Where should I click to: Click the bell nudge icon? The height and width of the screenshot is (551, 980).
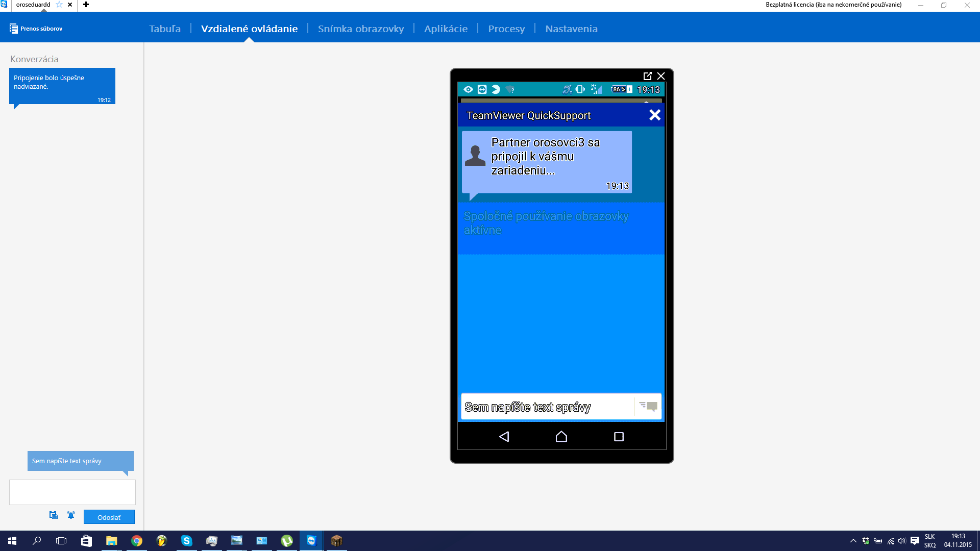coord(71,515)
